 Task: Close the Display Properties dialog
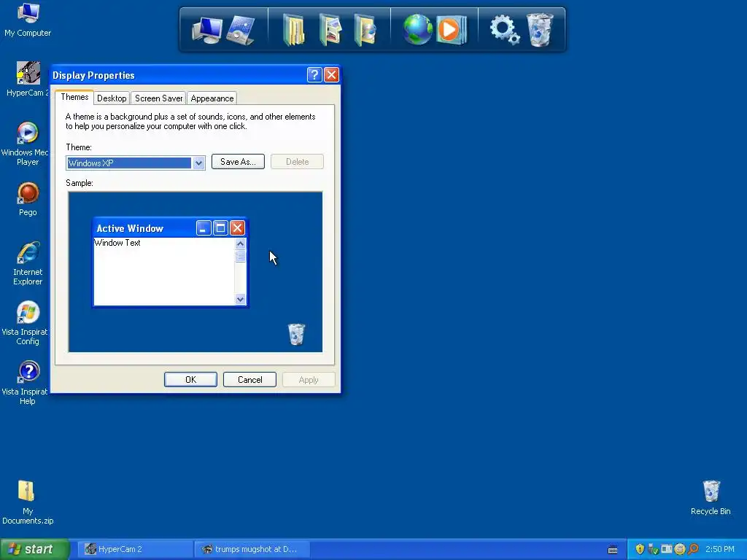331,75
